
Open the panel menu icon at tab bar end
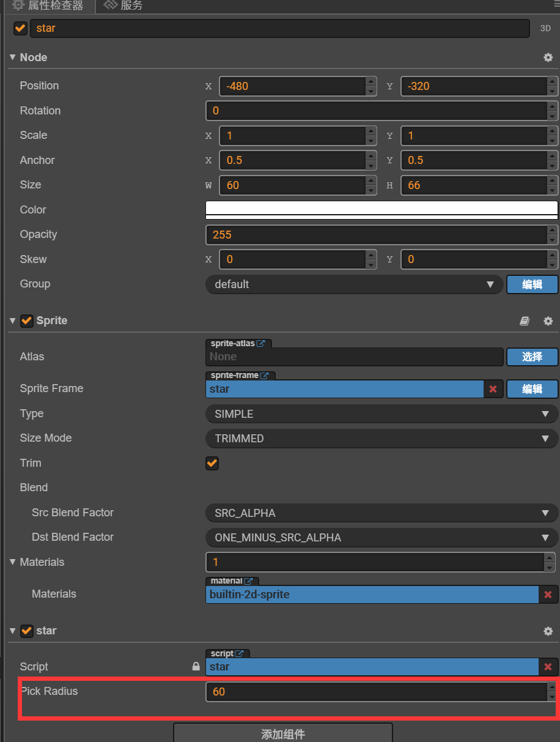pyautogui.click(x=556, y=5)
